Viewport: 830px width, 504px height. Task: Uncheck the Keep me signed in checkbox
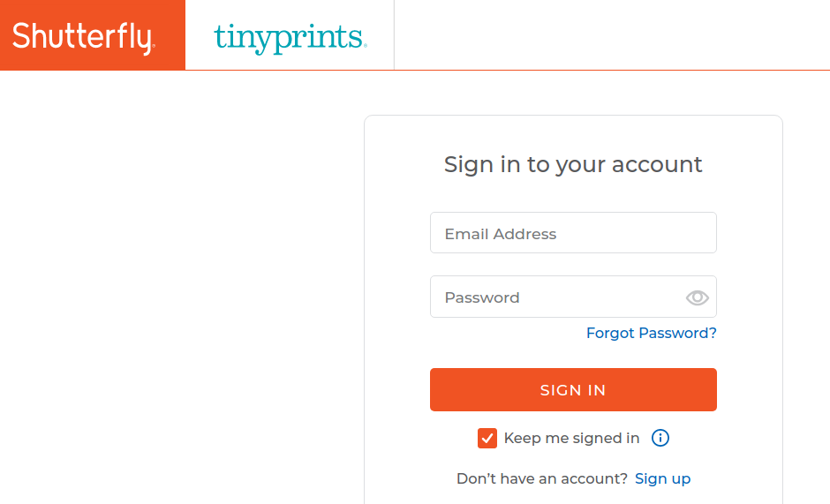tap(487, 438)
